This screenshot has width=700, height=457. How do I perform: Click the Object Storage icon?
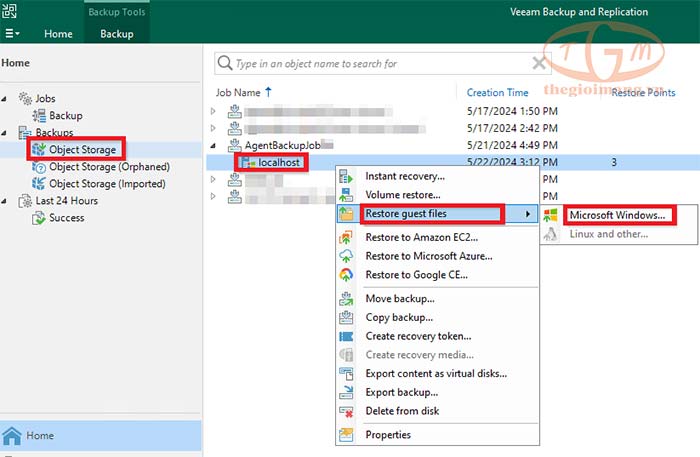39,150
